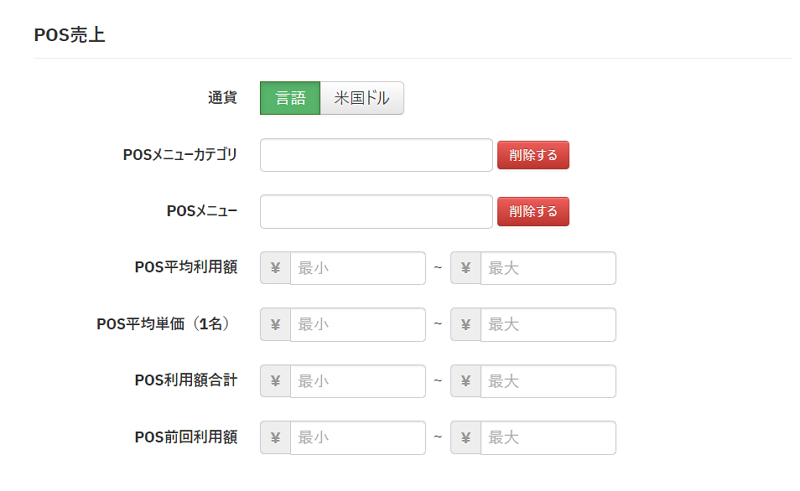Focus POS利用額合計 minimum field

click(357, 381)
